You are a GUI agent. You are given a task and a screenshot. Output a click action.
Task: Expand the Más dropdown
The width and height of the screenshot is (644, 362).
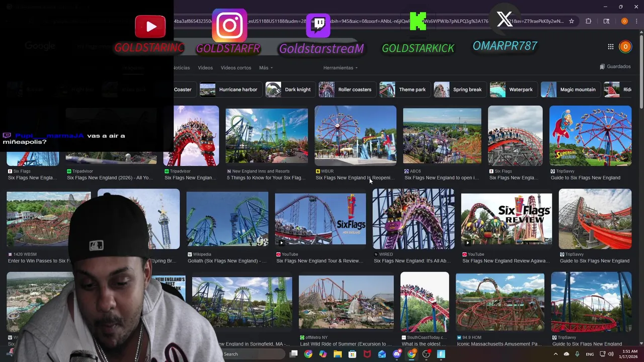pos(266,67)
